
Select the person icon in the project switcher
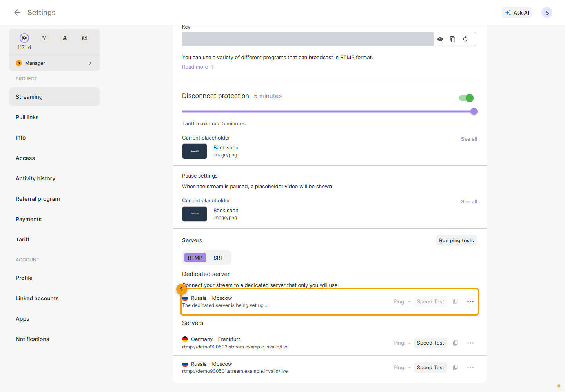click(65, 38)
